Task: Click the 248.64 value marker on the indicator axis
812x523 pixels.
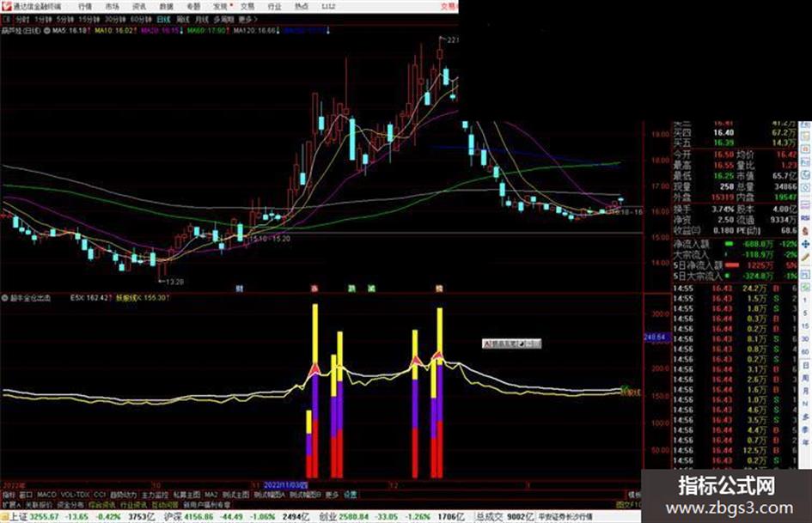Action: tap(656, 338)
